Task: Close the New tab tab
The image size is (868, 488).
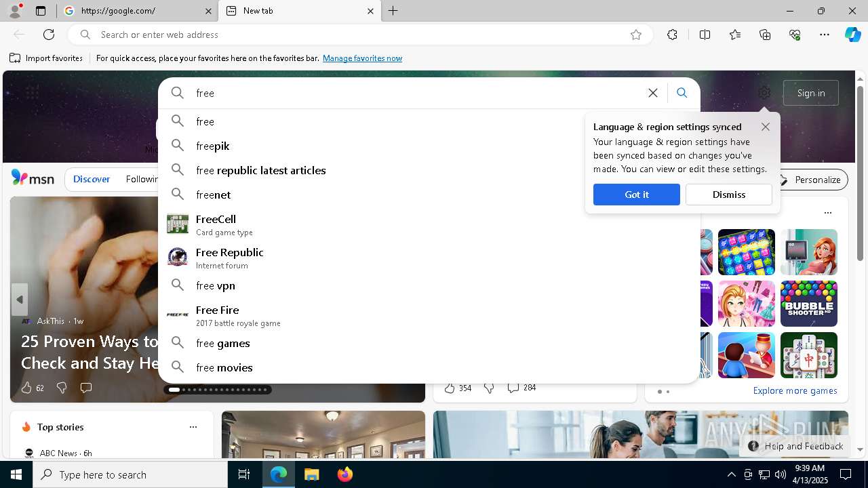Action: click(370, 11)
